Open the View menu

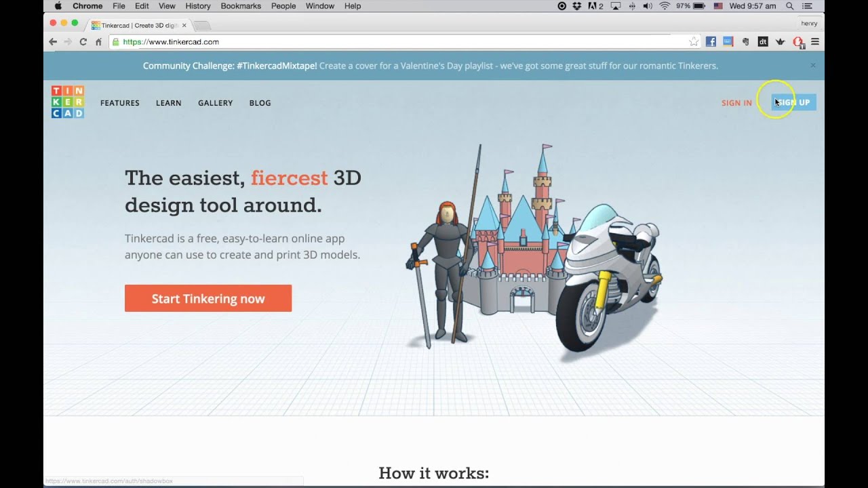167,6
